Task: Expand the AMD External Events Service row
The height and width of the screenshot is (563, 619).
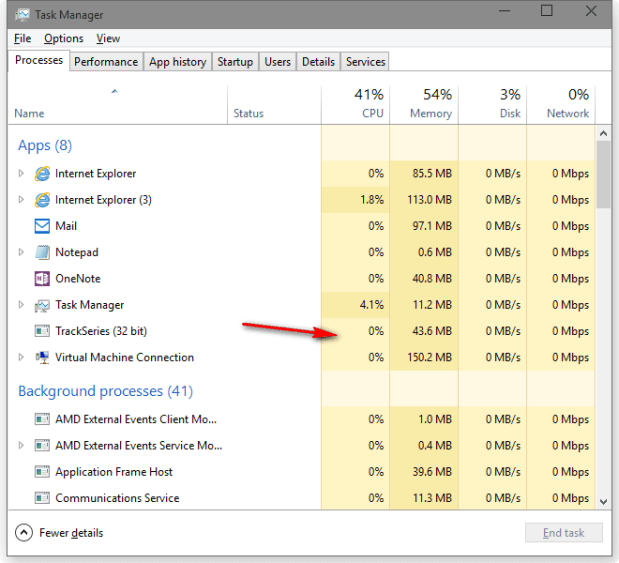Action: tap(21, 446)
